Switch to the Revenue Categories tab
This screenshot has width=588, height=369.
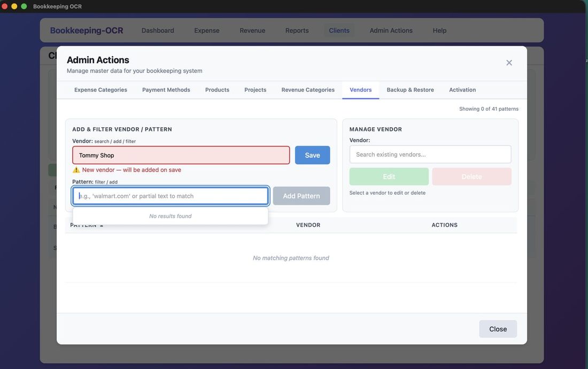(307, 90)
